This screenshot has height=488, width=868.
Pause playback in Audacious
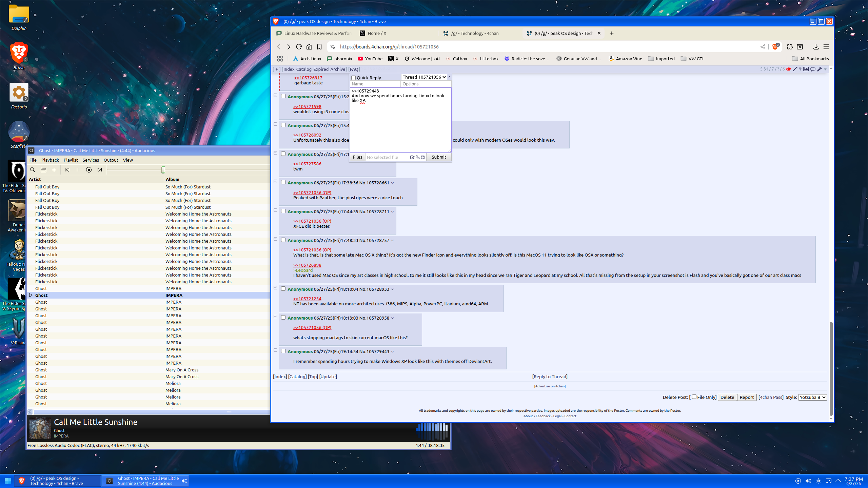pos(78,170)
